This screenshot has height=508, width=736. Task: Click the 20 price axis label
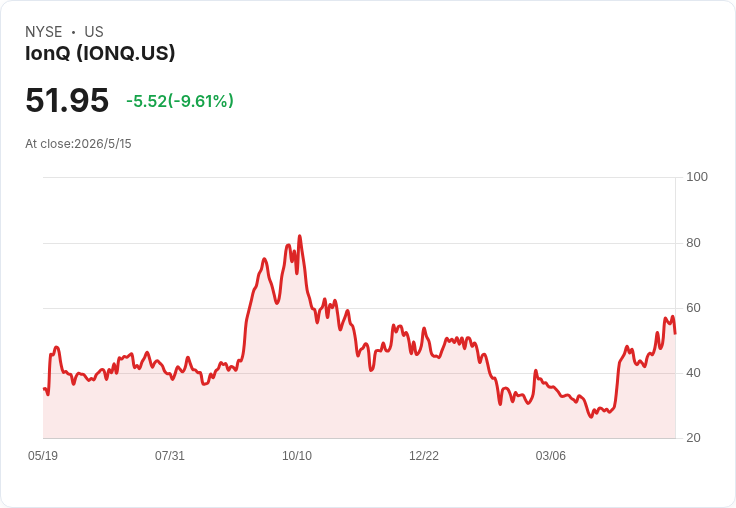(693, 438)
